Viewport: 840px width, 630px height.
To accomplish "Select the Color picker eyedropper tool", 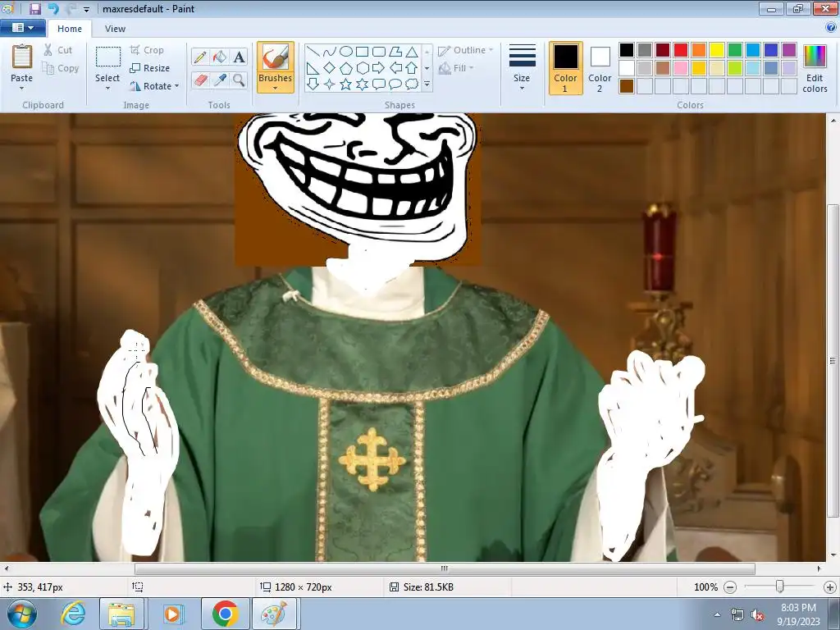I will point(220,80).
